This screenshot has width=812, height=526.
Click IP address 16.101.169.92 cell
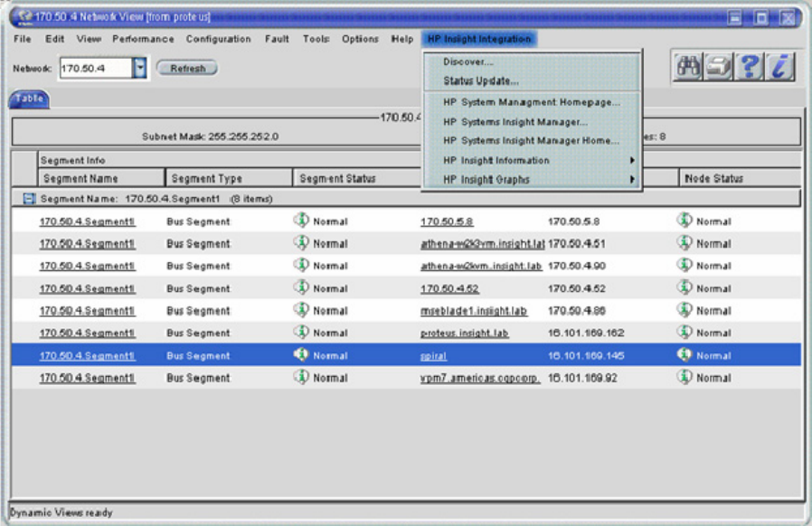click(582, 378)
